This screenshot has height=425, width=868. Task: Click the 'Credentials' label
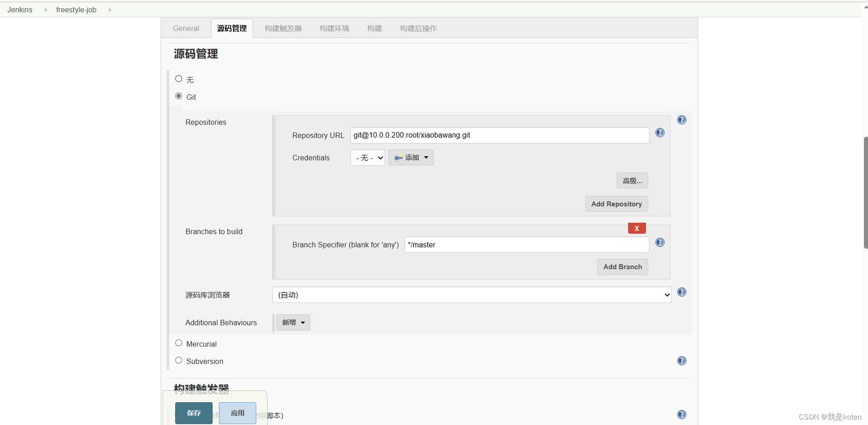pyautogui.click(x=311, y=158)
